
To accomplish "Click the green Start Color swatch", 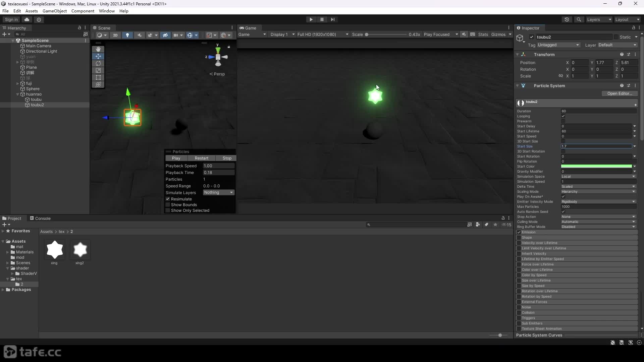I will [596, 167].
